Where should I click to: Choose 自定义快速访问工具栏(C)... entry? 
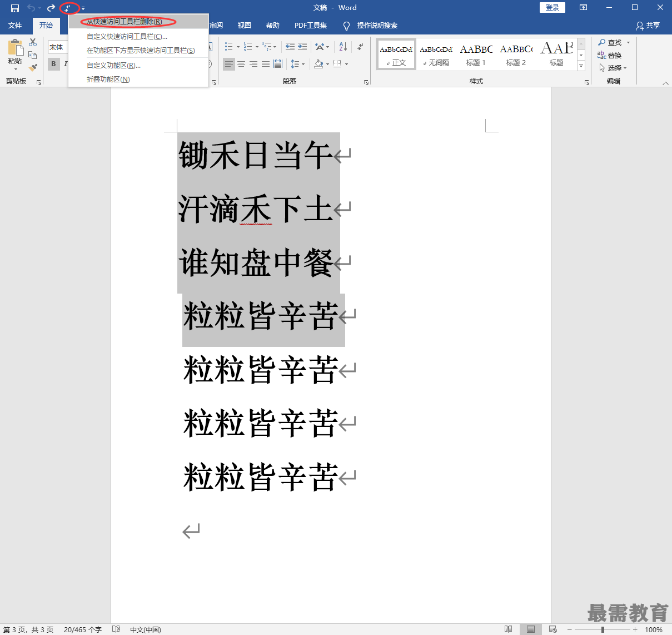tap(138, 37)
